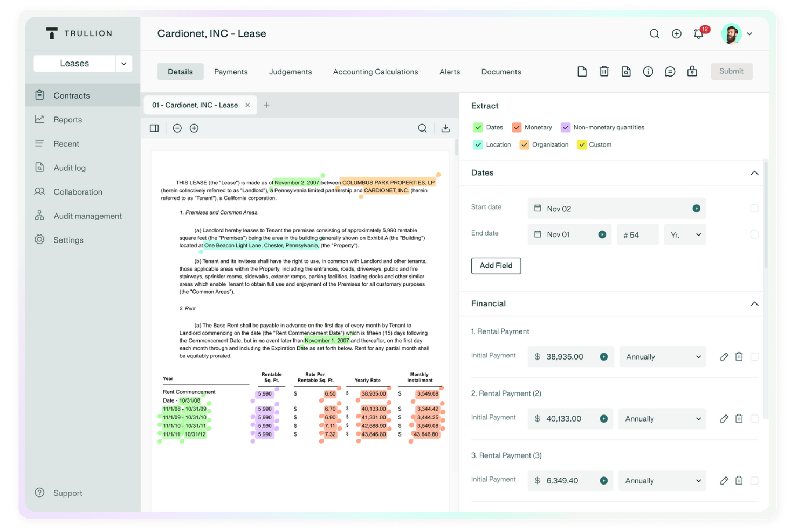This screenshot has height=532, width=798.
Task: Open Contracts in the sidebar
Action: (82, 95)
